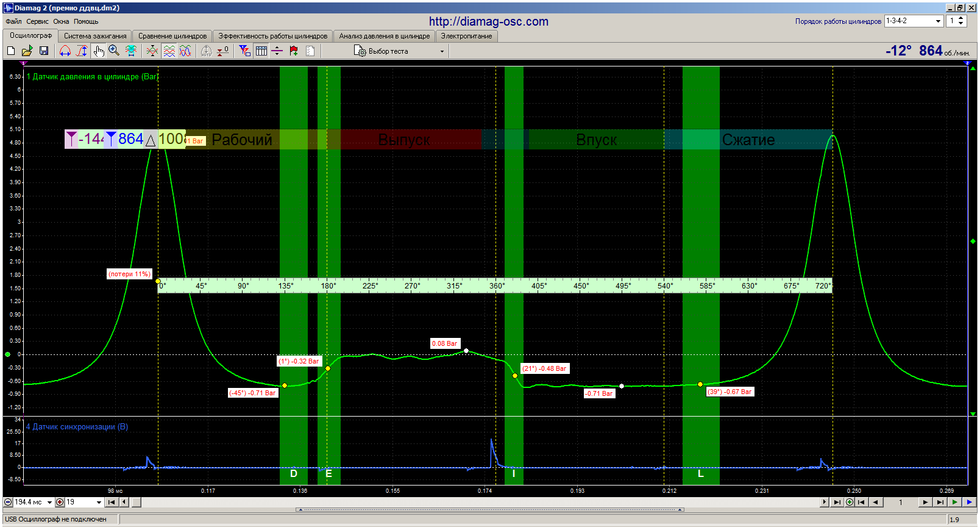The image size is (980, 527).
Task: Save using the floppy disk icon
Action: coord(43,51)
